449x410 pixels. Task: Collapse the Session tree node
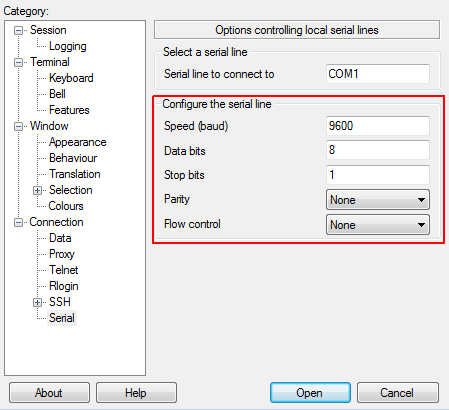click(x=18, y=31)
